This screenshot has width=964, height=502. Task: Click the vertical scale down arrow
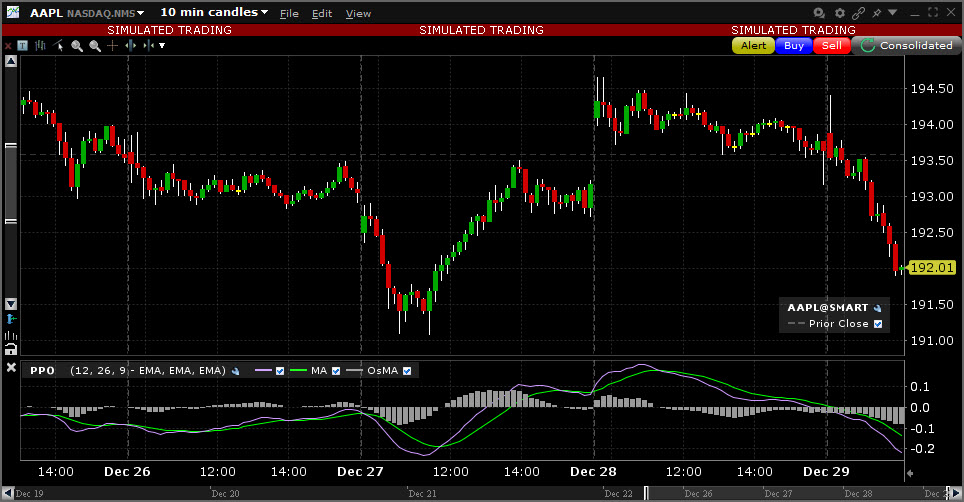tap(10, 304)
